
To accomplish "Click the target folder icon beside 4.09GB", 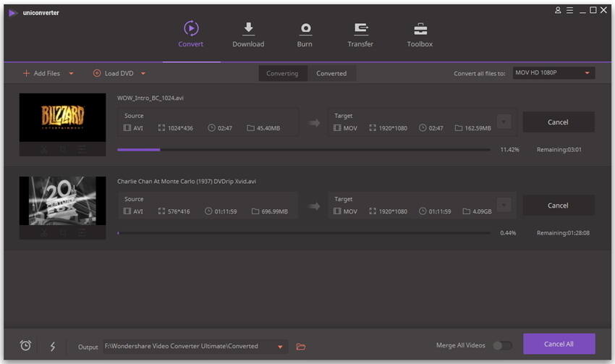I will [467, 211].
